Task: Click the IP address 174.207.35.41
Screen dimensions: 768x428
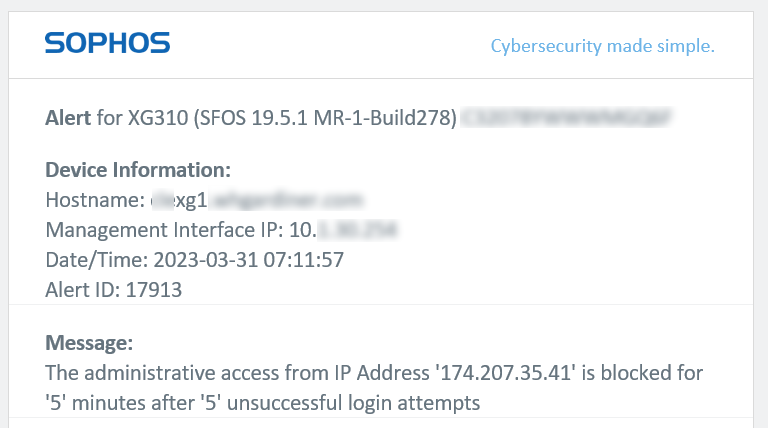Action: (x=506, y=373)
